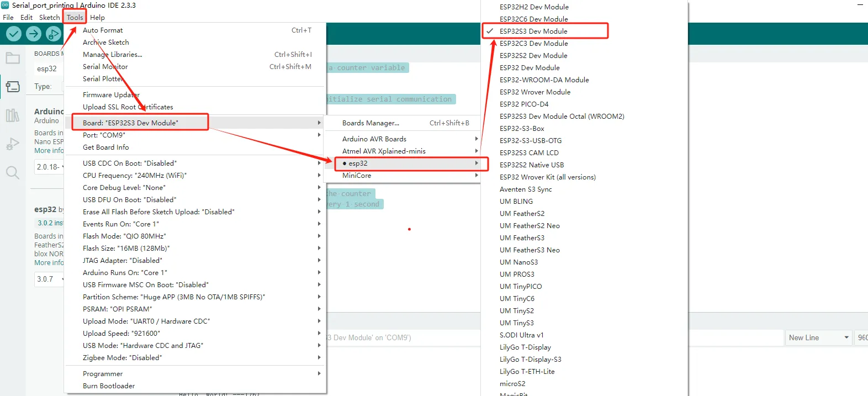Image resolution: width=868 pixels, height=396 pixels.
Task: Open the File menu
Action: pyautogui.click(x=8, y=17)
